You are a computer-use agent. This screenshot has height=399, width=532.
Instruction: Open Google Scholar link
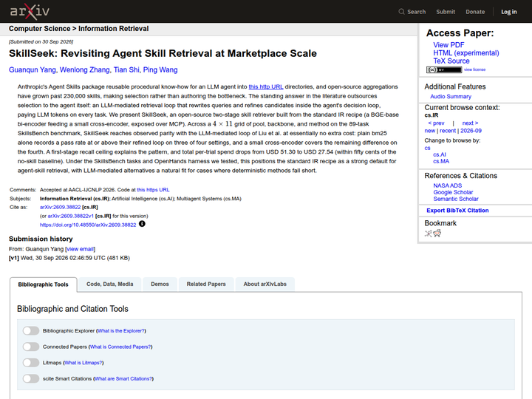[x=453, y=192]
